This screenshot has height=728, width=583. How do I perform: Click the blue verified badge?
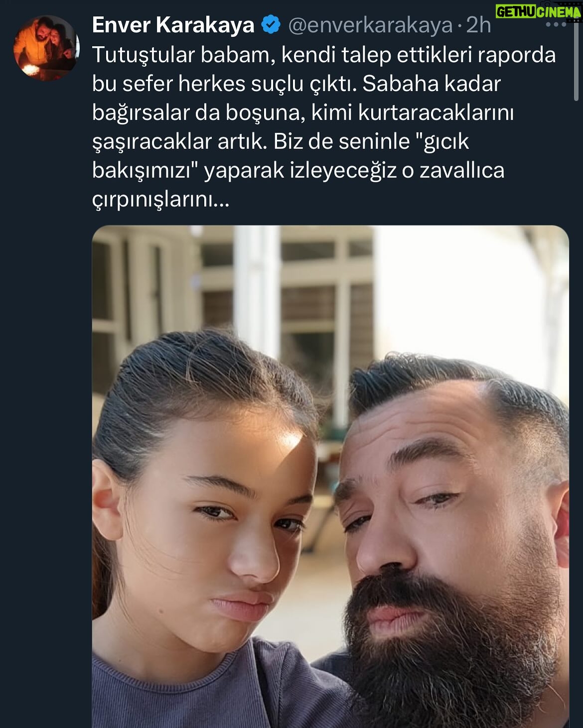(x=271, y=25)
